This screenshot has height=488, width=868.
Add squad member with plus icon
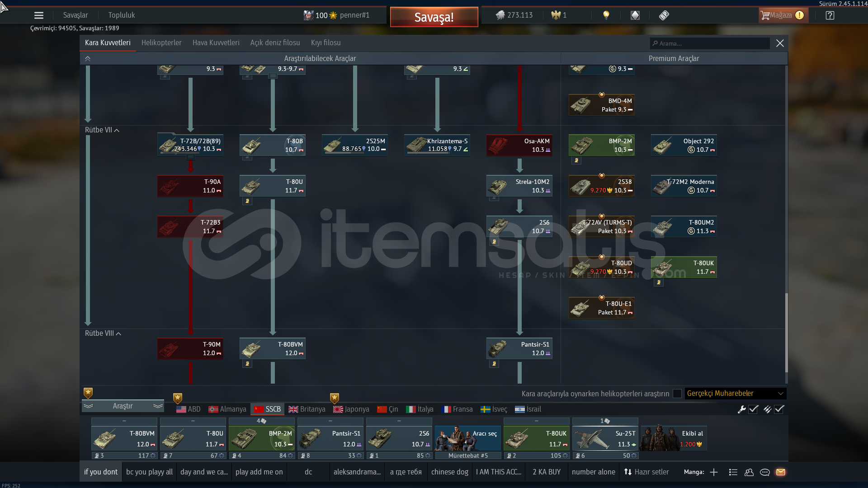(x=714, y=472)
